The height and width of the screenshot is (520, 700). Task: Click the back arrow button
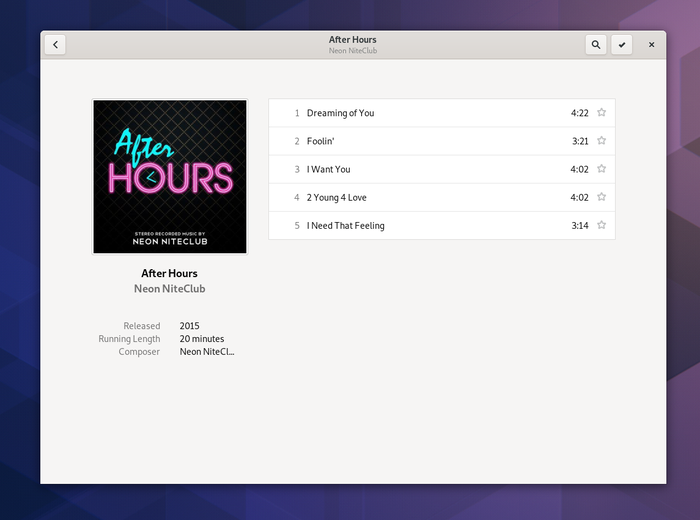pos(55,44)
